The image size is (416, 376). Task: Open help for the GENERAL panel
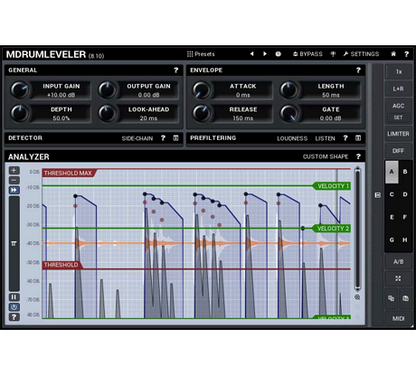[176, 70]
